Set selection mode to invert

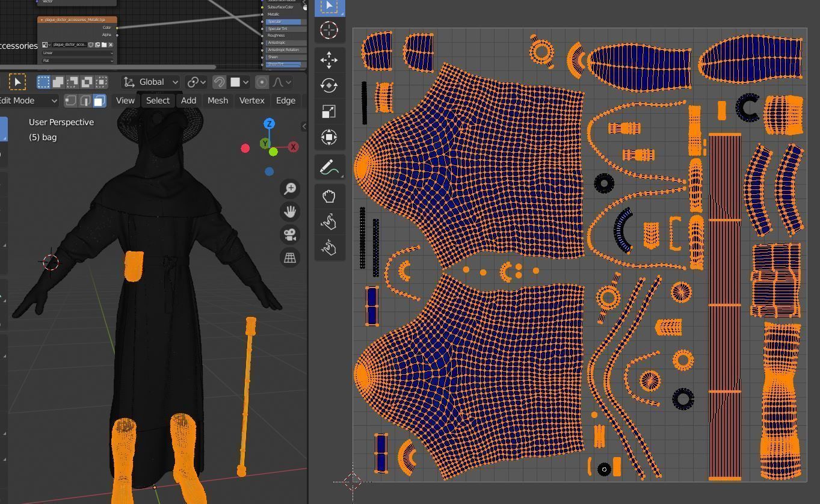pyautogui.click(x=87, y=82)
